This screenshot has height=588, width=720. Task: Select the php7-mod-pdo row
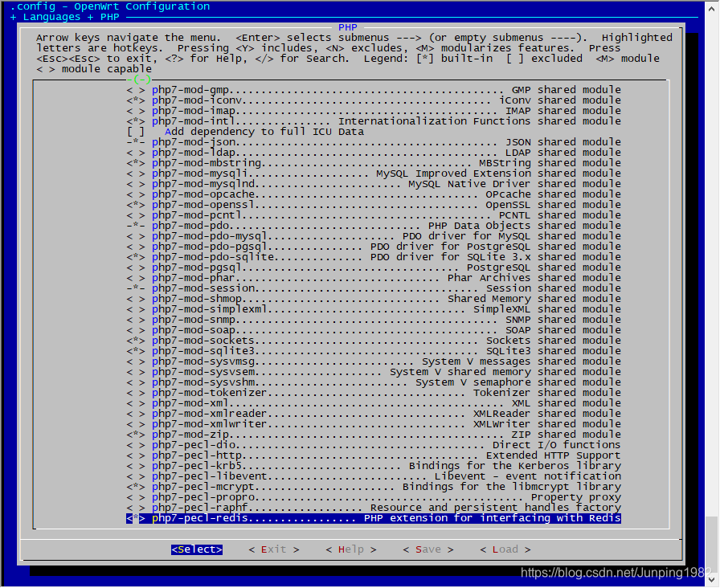(374, 226)
